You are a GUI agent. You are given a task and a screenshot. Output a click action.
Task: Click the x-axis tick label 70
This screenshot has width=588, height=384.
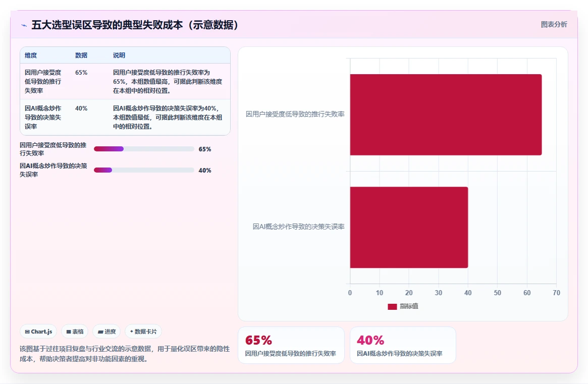point(557,293)
